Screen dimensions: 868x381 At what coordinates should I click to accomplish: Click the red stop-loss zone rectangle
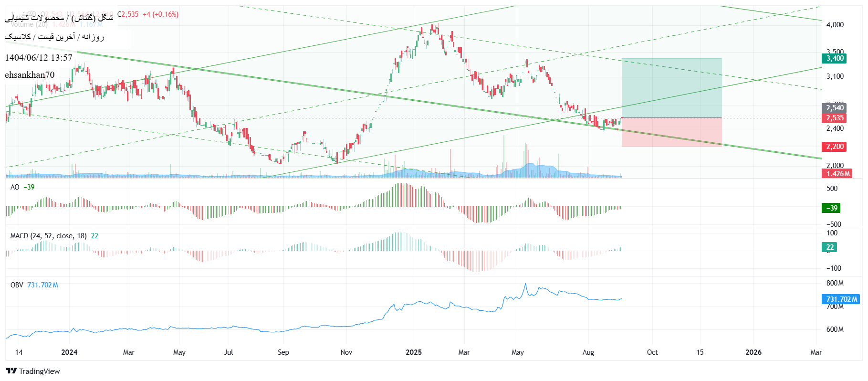(671, 132)
